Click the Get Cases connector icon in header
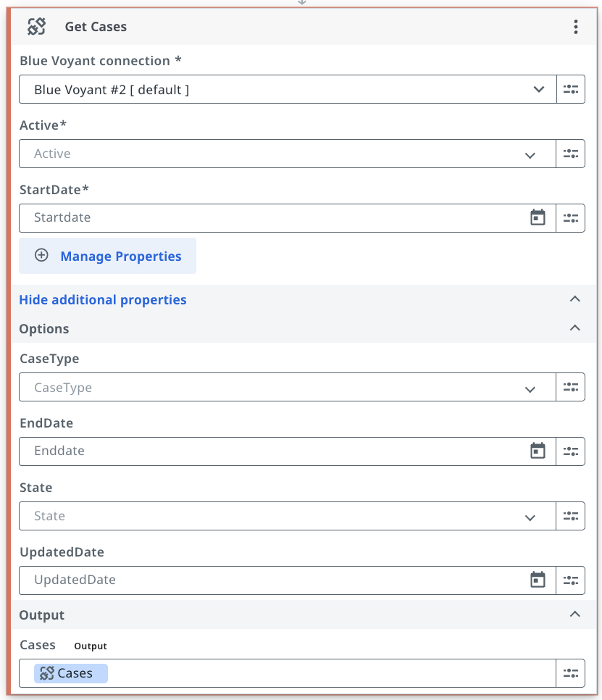 tap(36, 26)
